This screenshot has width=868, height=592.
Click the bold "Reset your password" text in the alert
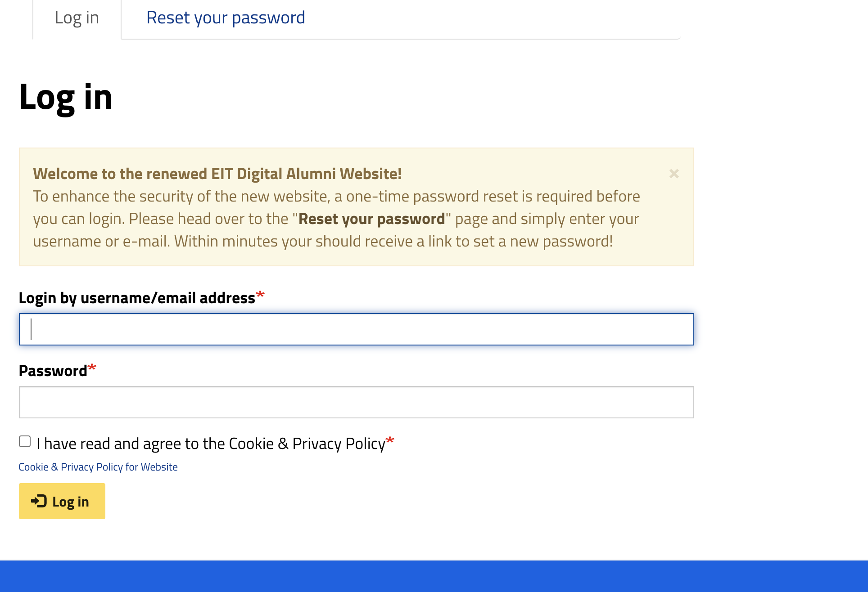[371, 219]
